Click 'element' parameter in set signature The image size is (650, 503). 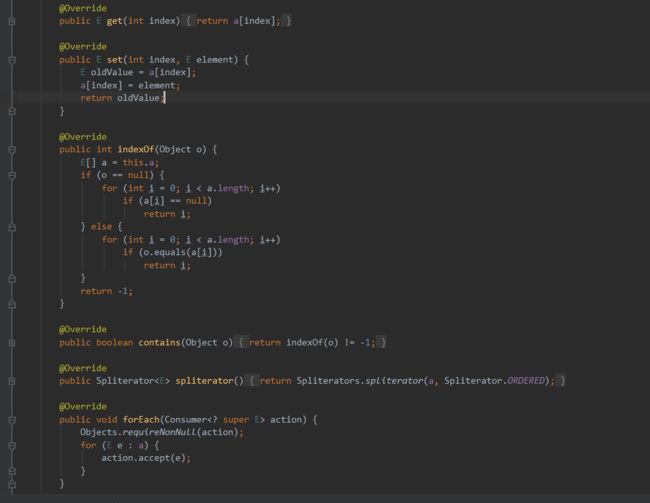(215, 60)
